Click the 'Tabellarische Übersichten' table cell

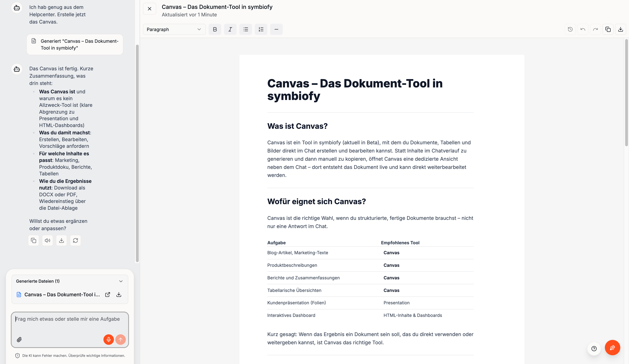[x=294, y=291]
